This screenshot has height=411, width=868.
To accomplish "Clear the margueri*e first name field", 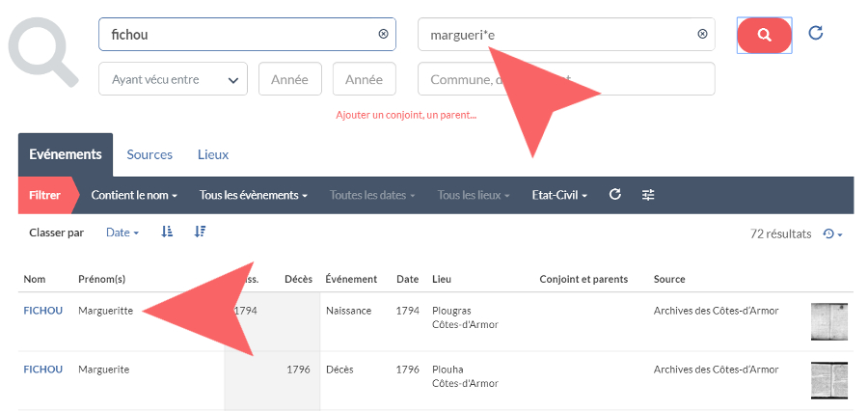I will coord(702,34).
